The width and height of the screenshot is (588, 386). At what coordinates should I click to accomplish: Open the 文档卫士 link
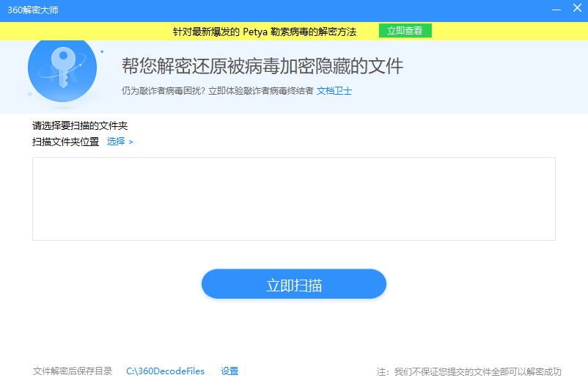(x=334, y=91)
